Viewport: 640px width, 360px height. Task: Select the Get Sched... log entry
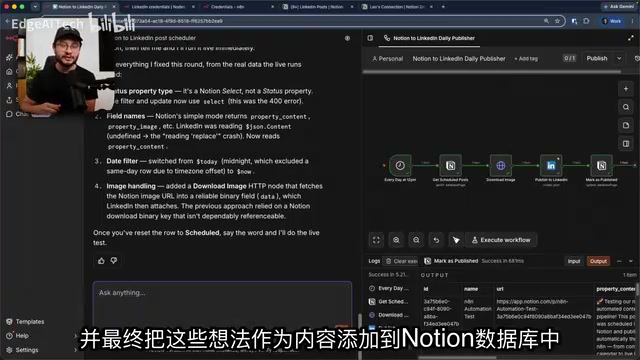(x=389, y=302)
